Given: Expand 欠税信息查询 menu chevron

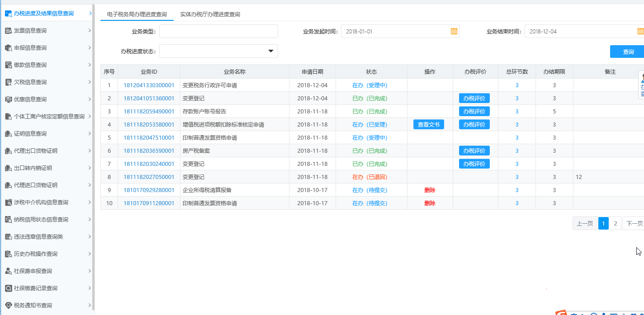Looking at the screenshot, I should 90,82.
